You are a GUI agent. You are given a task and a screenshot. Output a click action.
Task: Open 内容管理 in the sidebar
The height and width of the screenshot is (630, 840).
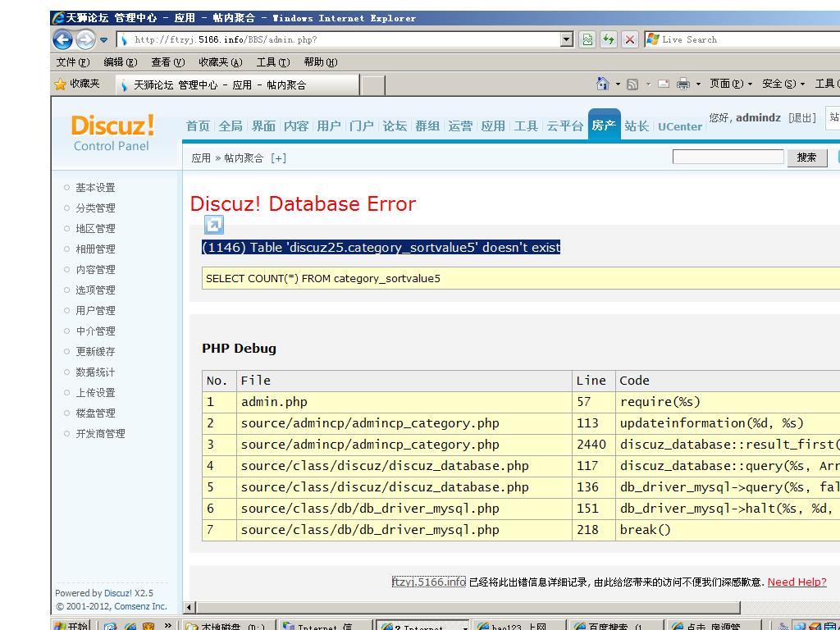click(x=95, y=269)
